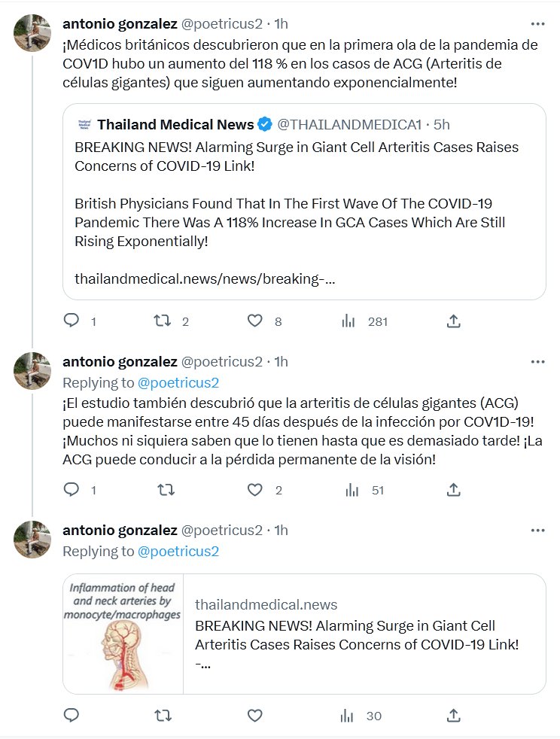Open @poetricus2 mention in second tweet's reply line
This screenshot has height=739, width=560.
[178, 382]
